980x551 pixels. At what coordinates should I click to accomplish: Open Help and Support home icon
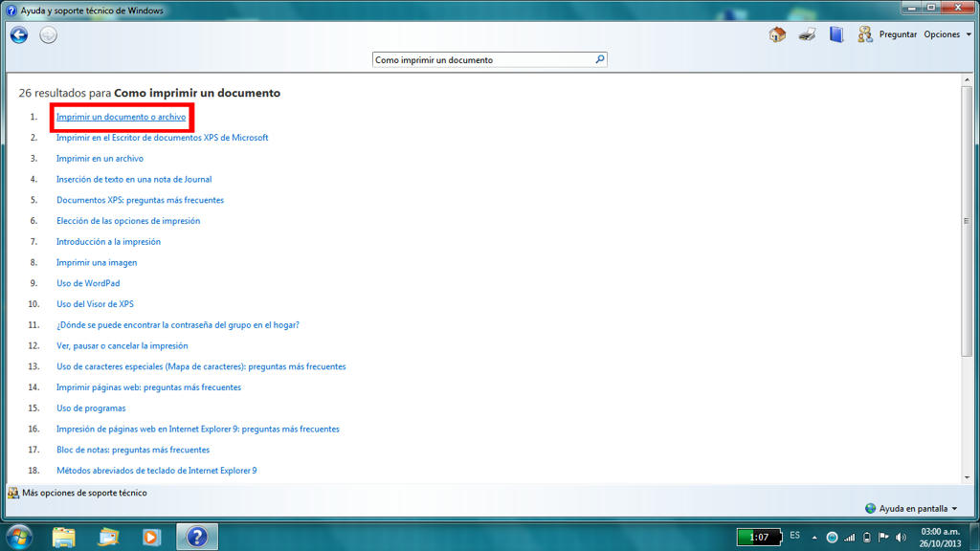777,34
